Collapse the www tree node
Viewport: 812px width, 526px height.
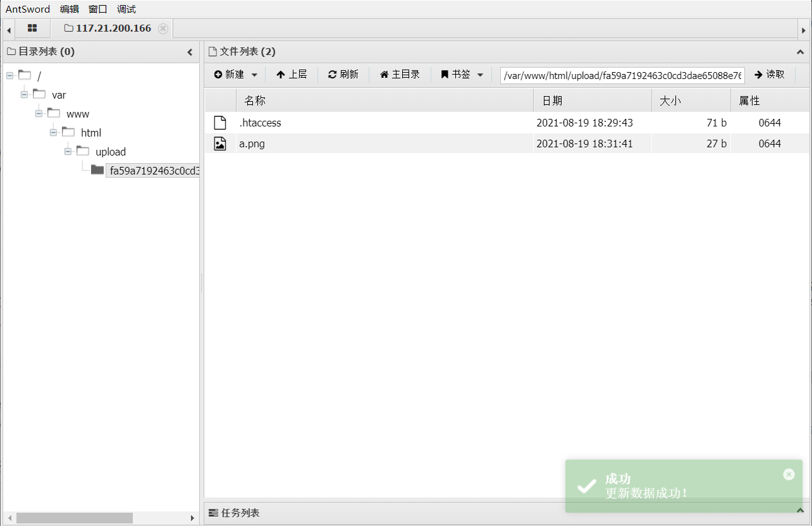pos(39,113)
